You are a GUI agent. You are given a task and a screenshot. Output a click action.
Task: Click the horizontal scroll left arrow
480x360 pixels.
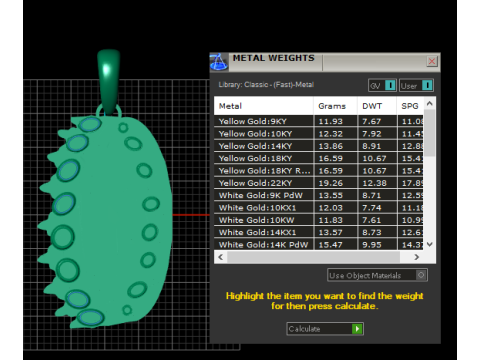[x=220, y=257]
